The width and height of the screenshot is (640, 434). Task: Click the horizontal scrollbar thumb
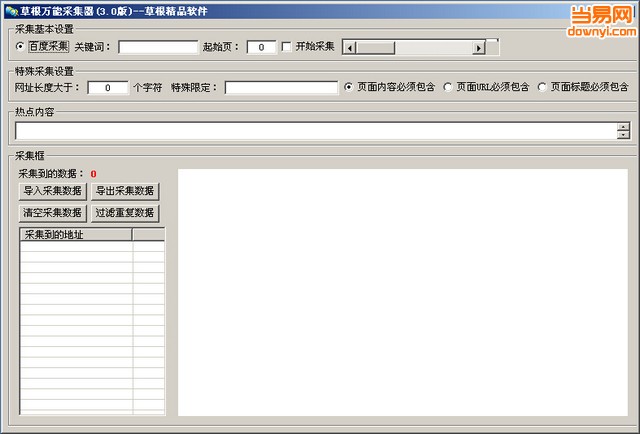tap(376, 48)
